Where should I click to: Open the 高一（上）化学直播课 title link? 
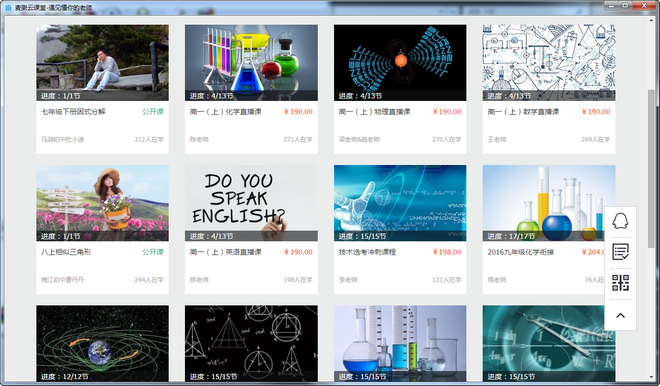[226, 112]
